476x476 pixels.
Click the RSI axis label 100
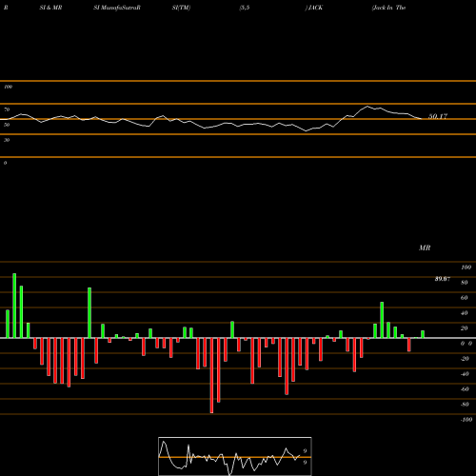(8, 87)
